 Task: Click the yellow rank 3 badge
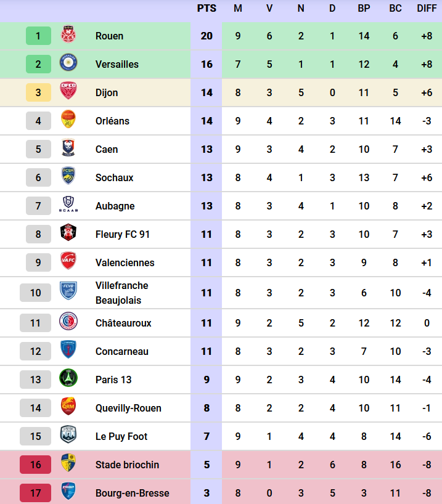[38, 92]
